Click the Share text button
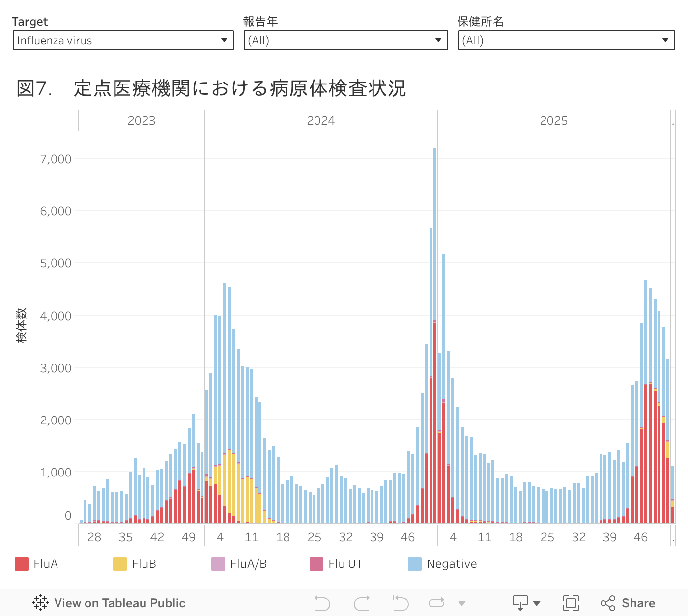This screenshot has width=688, height=616. coord(638,603)
